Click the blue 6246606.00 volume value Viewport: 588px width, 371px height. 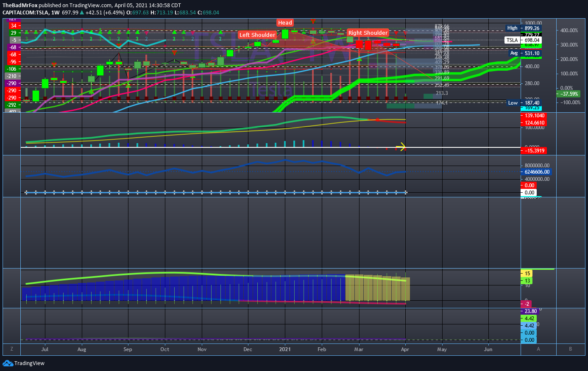point(536,172)
